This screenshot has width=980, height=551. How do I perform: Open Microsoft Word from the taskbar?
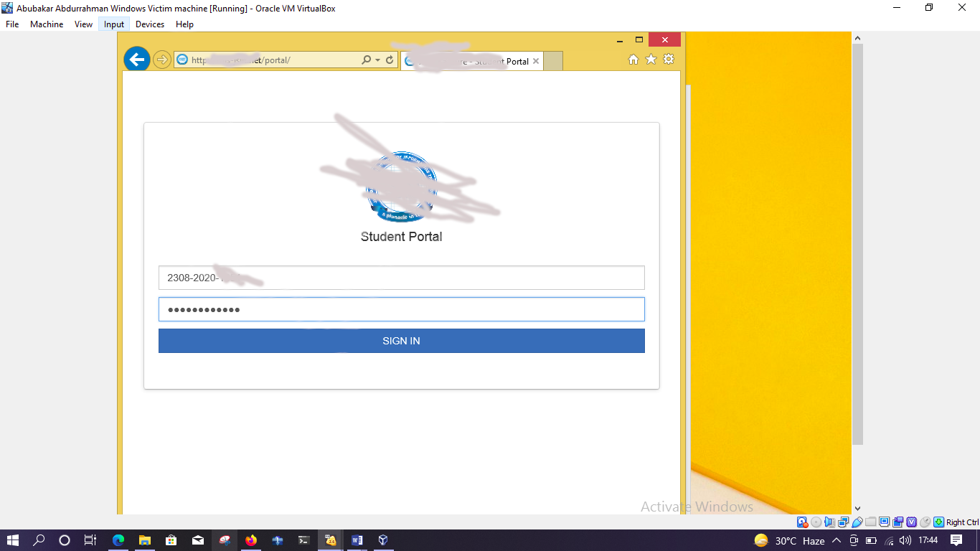357,540
